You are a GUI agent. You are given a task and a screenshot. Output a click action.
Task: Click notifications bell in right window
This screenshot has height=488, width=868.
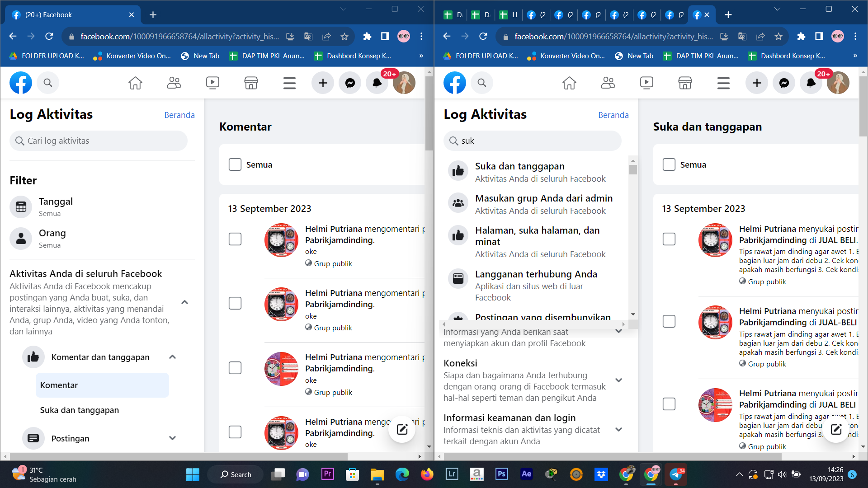811,83
